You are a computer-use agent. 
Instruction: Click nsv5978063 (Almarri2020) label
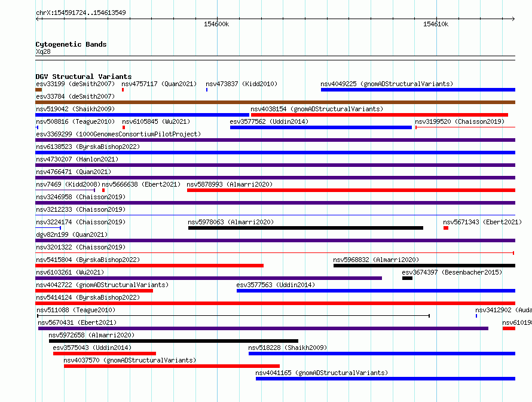[x=231, y=222]
